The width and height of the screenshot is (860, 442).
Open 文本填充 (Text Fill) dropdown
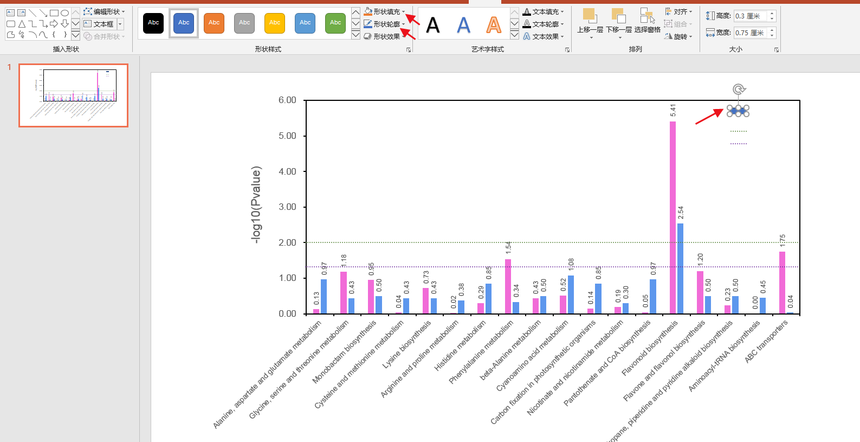543,12
